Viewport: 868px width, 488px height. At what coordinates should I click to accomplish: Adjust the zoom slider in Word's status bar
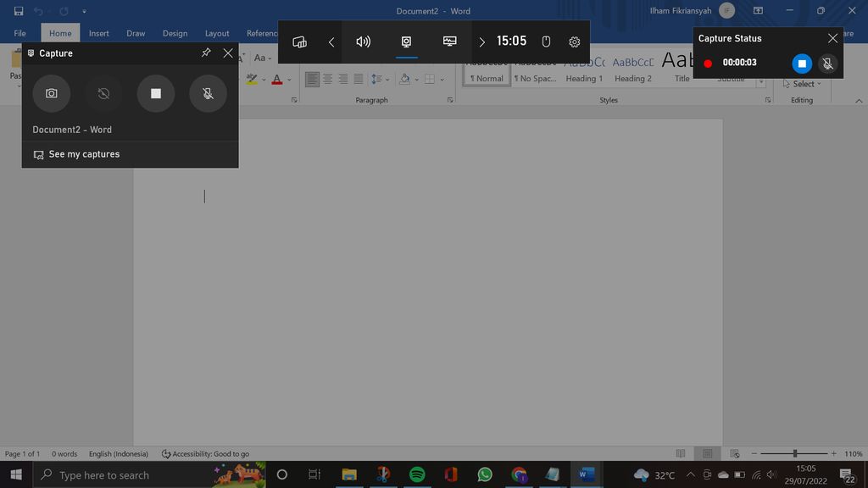(x=795, y=453)
